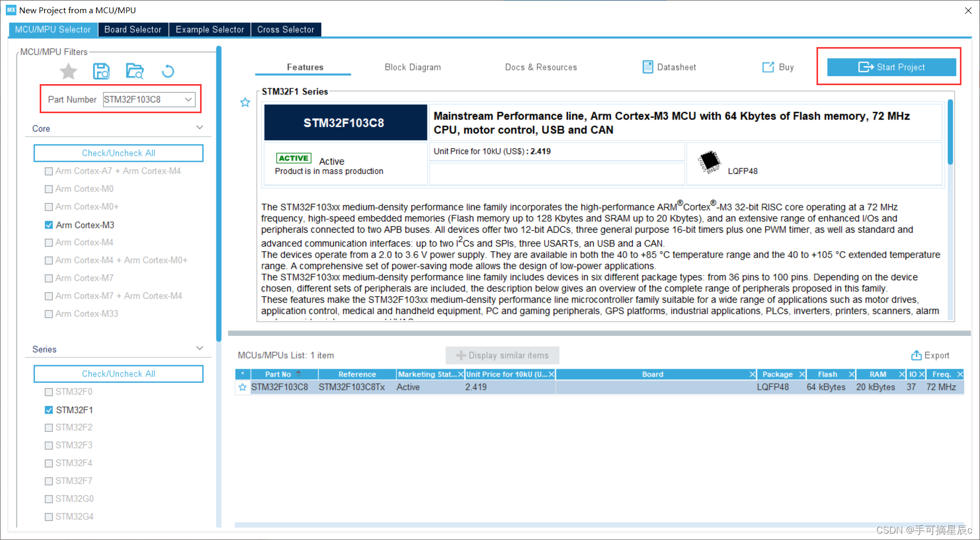Click the Datasheet document icon
980x540 pixels.
[x=648, y=67]
